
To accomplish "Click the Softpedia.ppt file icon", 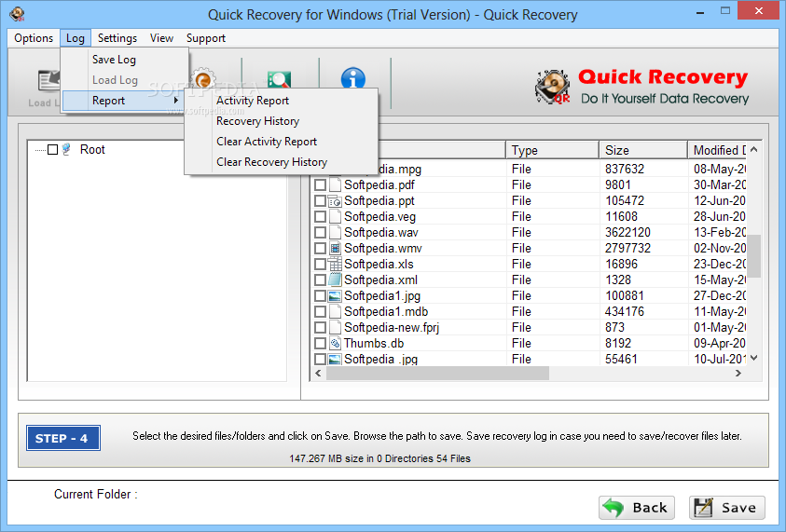I will (335, 201).
